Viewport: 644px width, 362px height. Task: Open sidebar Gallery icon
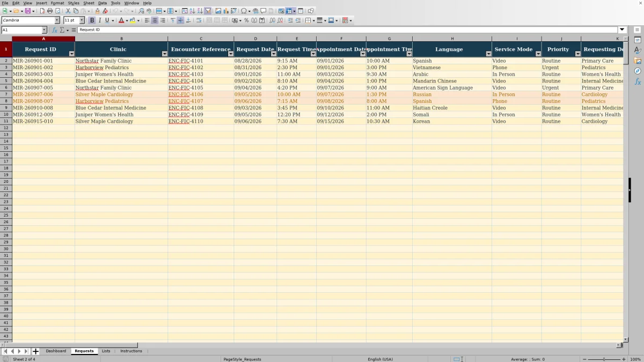point(638,61)
